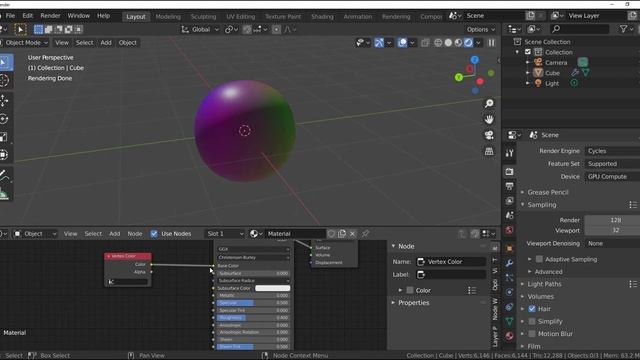Screen dimensions: 640x360
Task: Click the pan view hand icon
Action: (489, 120)
